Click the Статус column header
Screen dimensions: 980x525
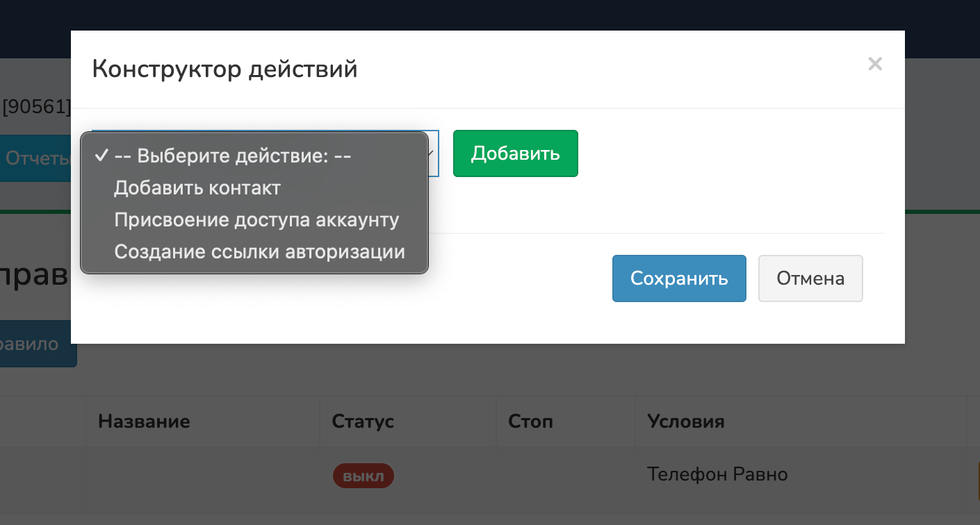pos(363,421)
